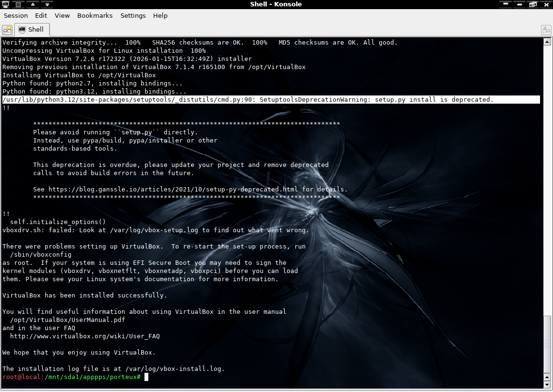
Task: Open the Bookmarks menu
Action: click(95, 15)
